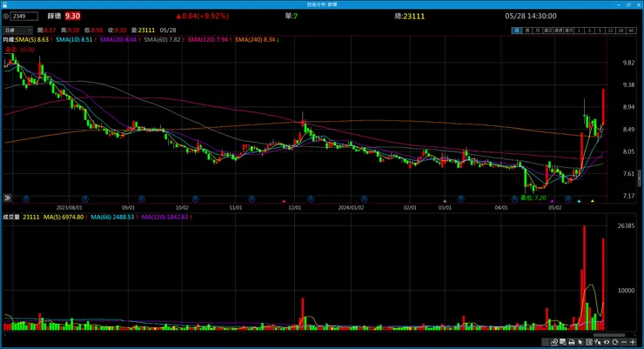Click the chart line indicator tool icon
Viewport: 644px width, 349px height.
[x=554, y=342]
